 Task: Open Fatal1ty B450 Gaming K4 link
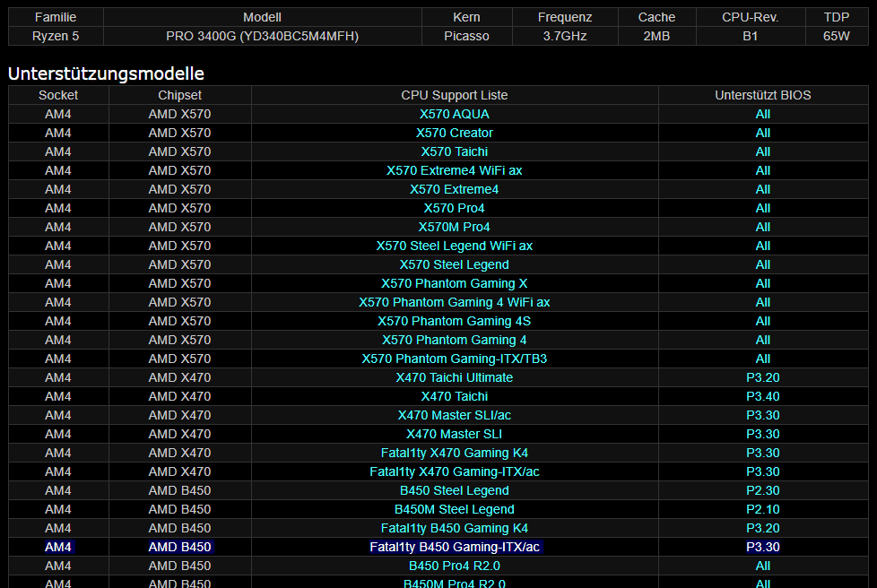click(x=454, y=528)
